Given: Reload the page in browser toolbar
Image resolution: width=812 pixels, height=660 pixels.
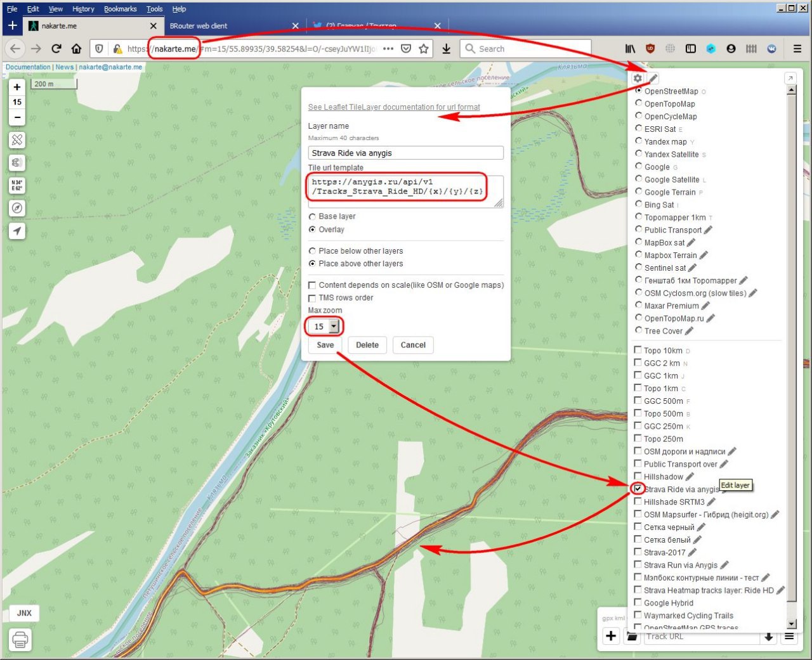Looking at the screenshot, I should 56,49.
